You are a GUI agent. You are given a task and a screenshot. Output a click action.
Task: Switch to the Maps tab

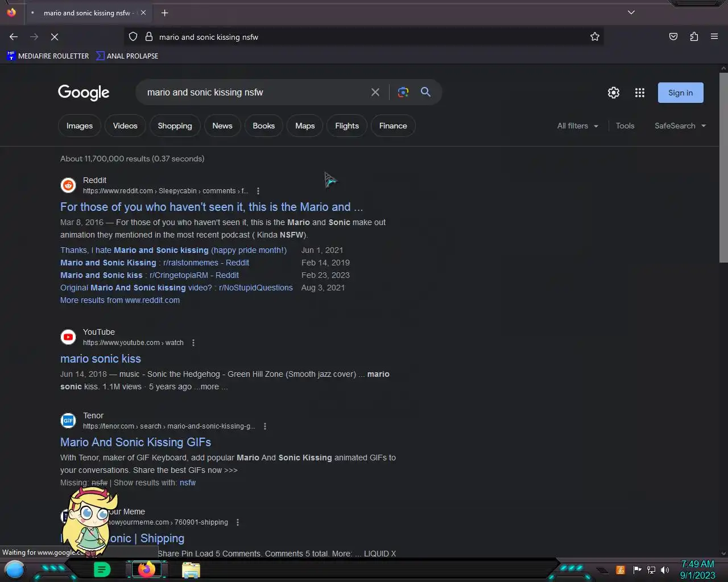(305, 126)
